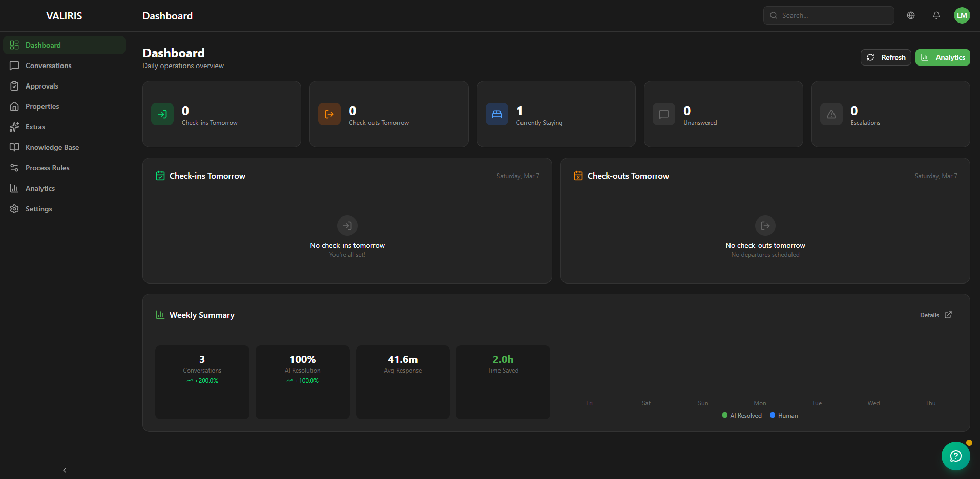Open the Weekly Summary Details link
This screenshot has width=980, height=479.
(x=934, y=315)
